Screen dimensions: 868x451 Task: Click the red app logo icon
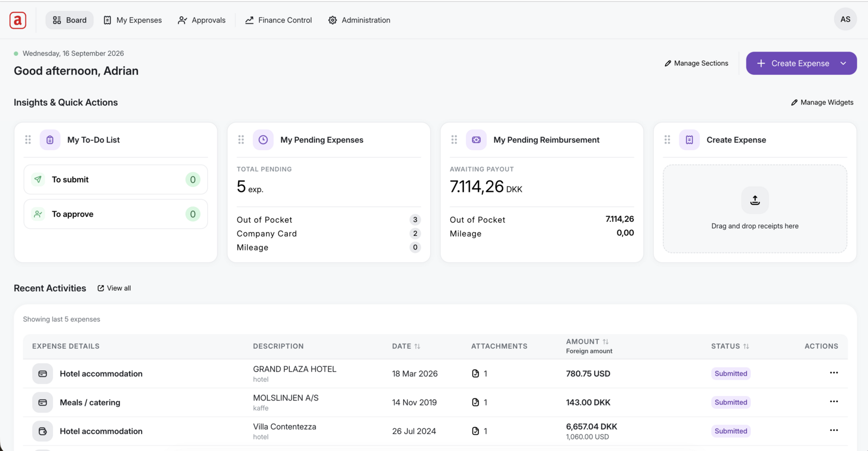(18, 20)
